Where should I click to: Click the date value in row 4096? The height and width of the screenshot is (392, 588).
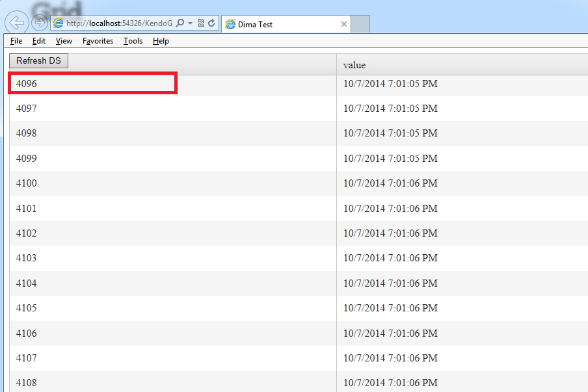tap(390, 84)
